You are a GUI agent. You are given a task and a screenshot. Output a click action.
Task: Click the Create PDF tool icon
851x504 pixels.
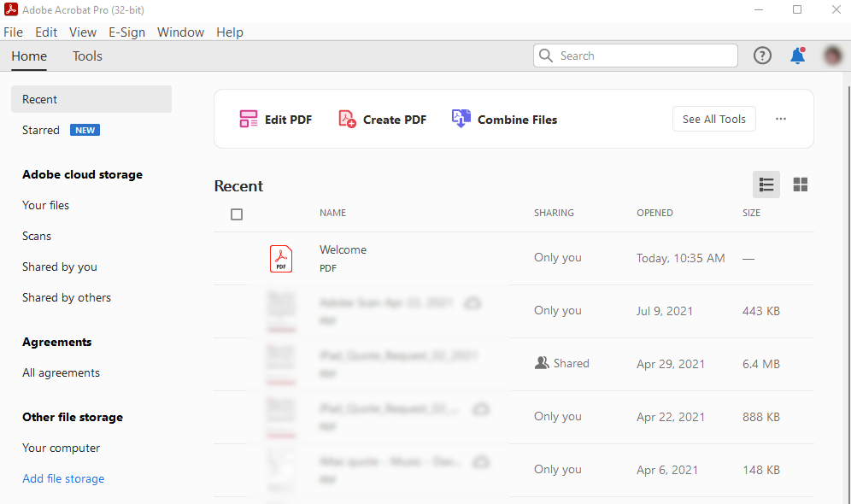[347, 120]
